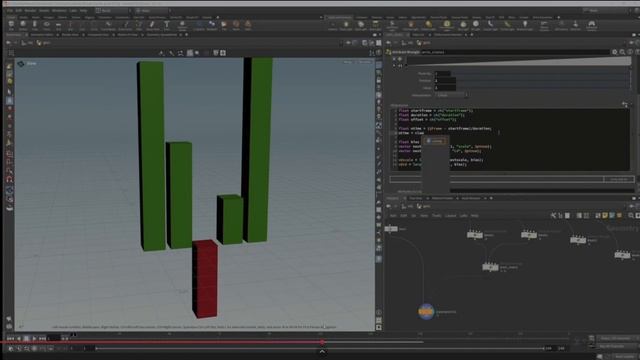
Task: Select the autocomplete suggestion in the code editor
Action: [435, 141]
